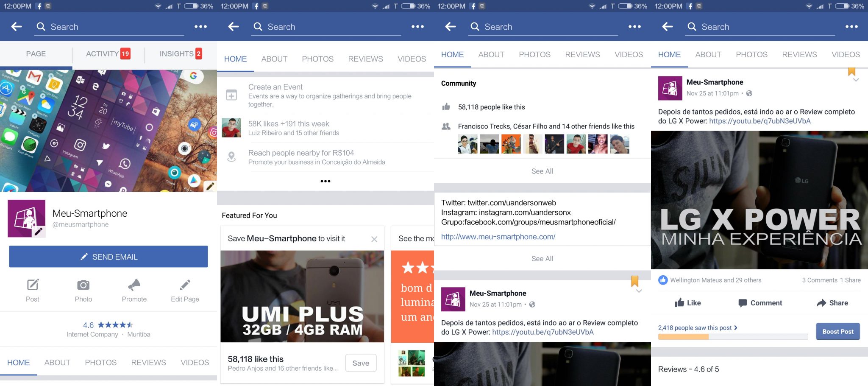Tap back arrow in second screen header
Image resolution: width=868 pixels, height=386 pixels.
pyautogui.click(x=234, y=27)
